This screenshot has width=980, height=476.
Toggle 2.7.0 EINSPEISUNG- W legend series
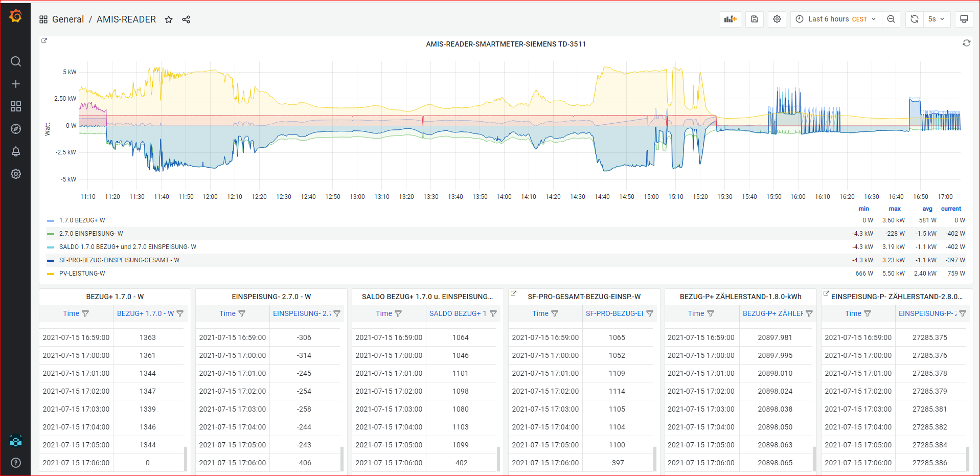90,234
